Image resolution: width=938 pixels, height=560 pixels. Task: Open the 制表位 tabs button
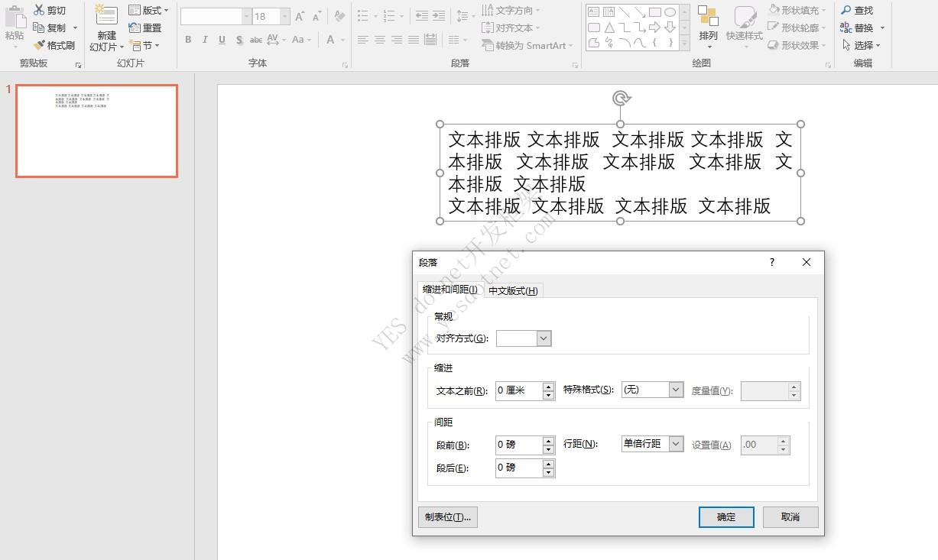pos(448,517)
